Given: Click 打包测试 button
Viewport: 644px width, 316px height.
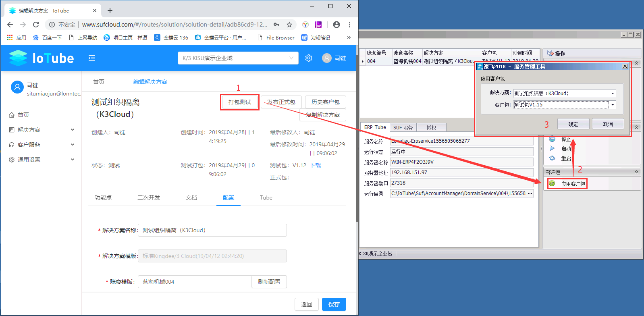Looking at the screenshot, I should (x=240, y=102).
